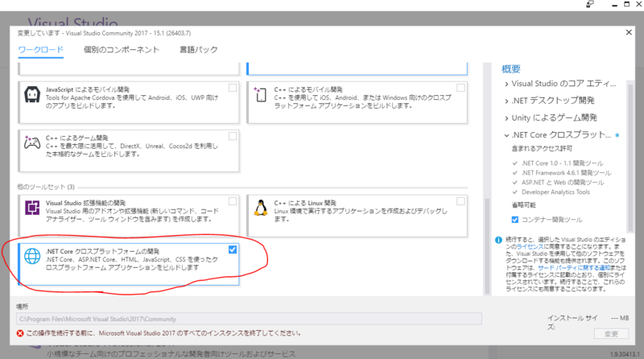Click .NET Framework 4.6.1 開発ツール entry
The image size is (644, 359).
[567, 173]
